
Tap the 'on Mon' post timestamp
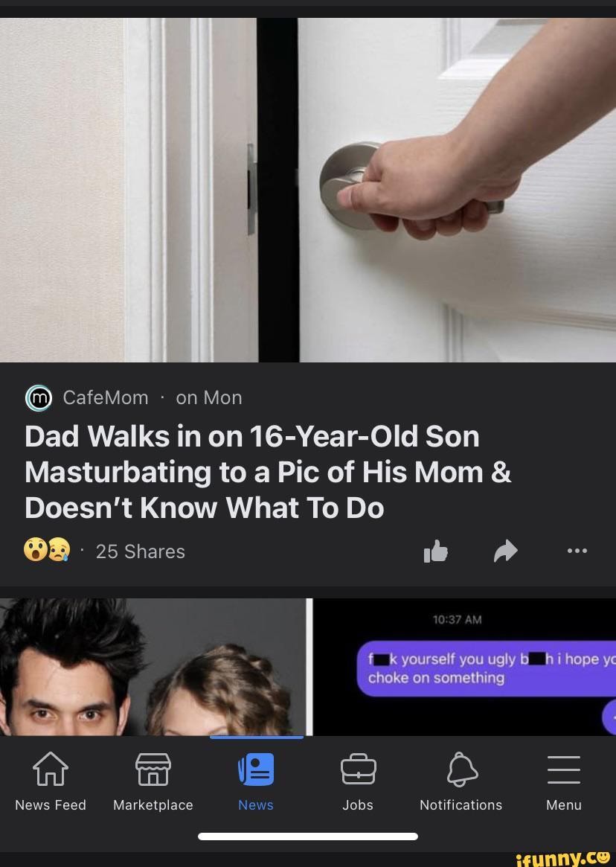209,397
